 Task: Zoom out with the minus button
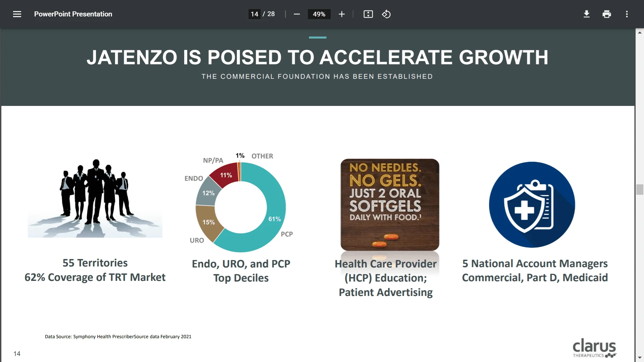(297, 14)
